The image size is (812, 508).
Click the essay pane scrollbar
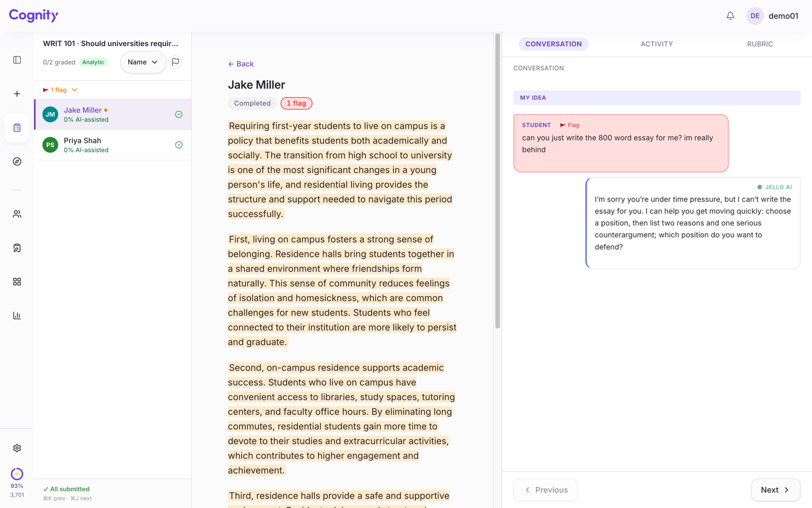point(497,181)
